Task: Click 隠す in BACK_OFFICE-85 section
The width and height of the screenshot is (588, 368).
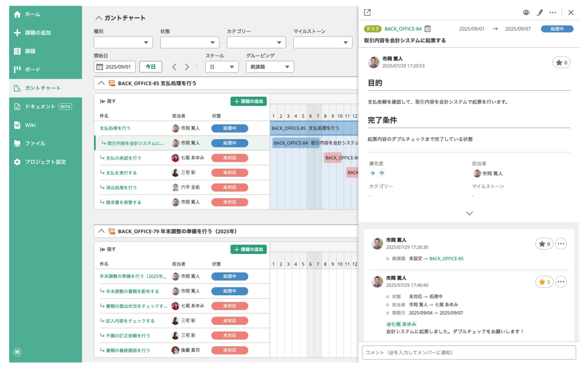Action: click(x=108, y=101)
